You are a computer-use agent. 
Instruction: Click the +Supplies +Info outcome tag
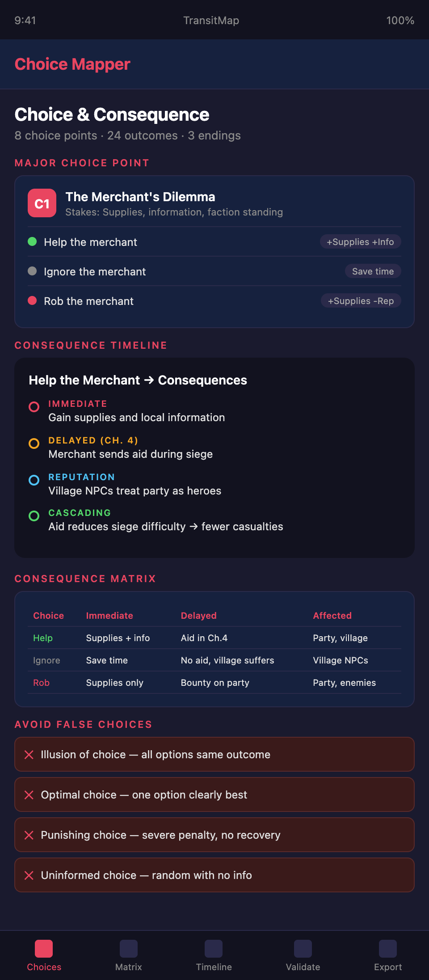360,242
